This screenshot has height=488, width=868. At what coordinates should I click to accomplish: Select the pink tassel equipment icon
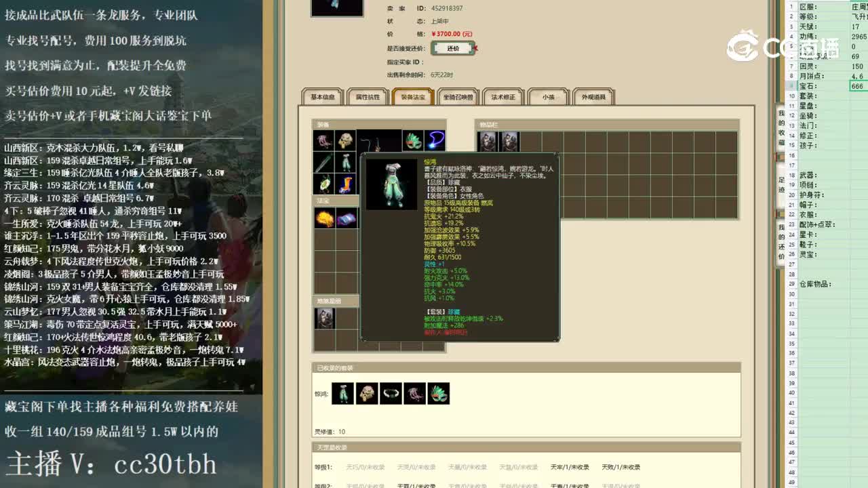pos(323,141)
